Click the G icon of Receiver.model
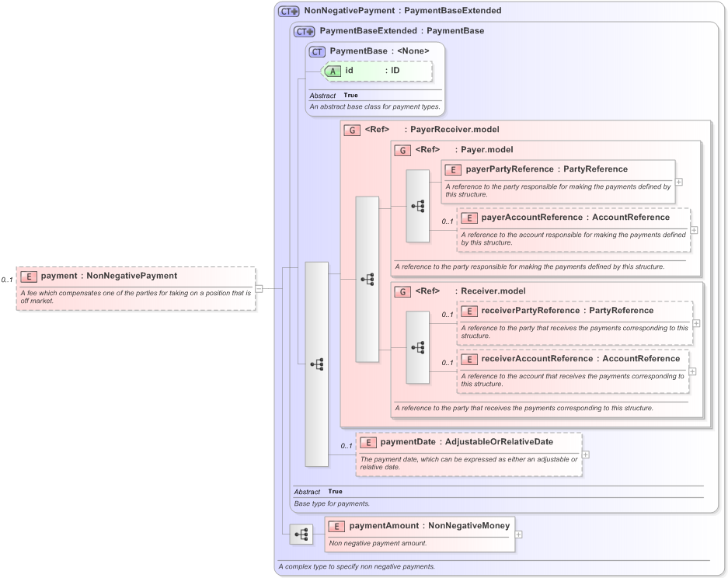The image size is (728, 578). [402, 291]
